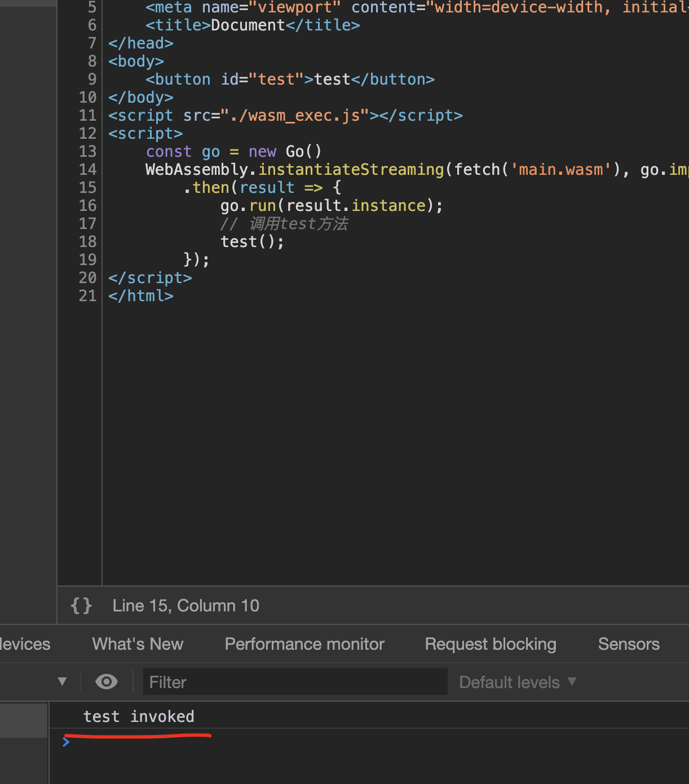
Task: Click the '});' line 19
Action: 196,259
